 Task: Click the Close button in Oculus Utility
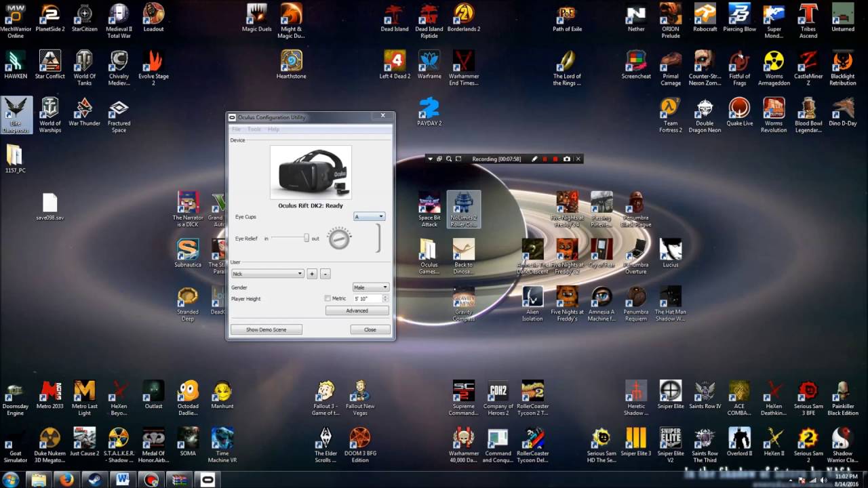370,329
